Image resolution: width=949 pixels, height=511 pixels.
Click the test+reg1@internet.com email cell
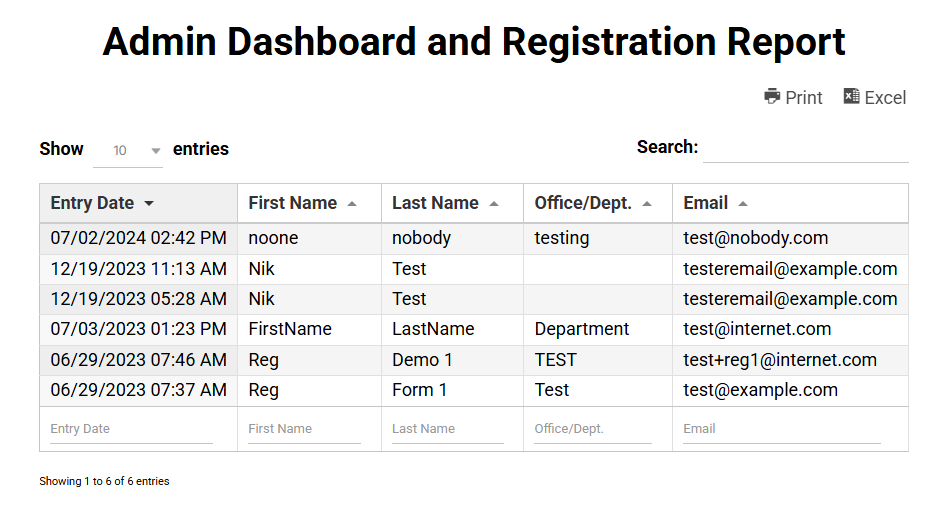click(780, 360)
